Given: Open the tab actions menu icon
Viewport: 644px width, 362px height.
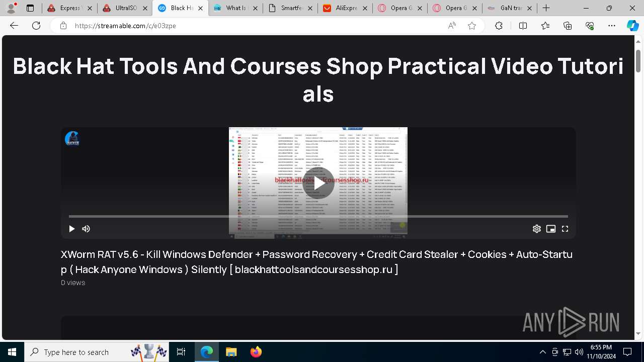Looking at the screenshot, I should 30,8.
